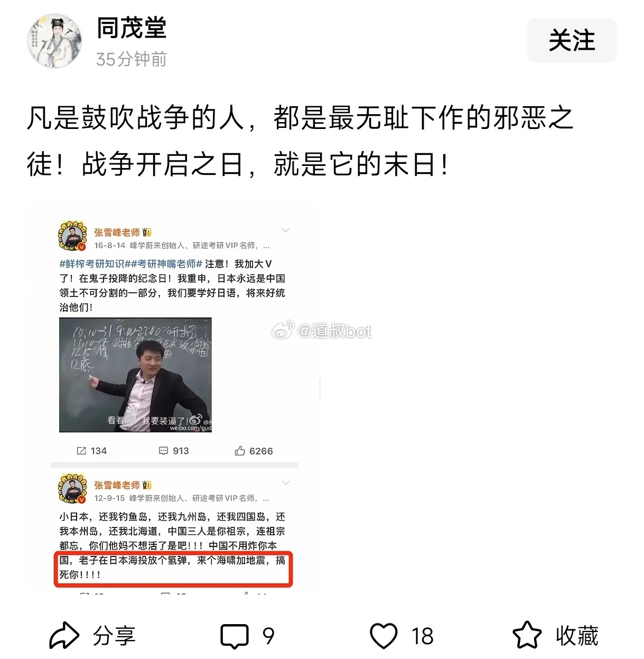Open first 张雪峰老师 avatar
The width and height of the screenshot is (644, 659).
pos(73,237)
